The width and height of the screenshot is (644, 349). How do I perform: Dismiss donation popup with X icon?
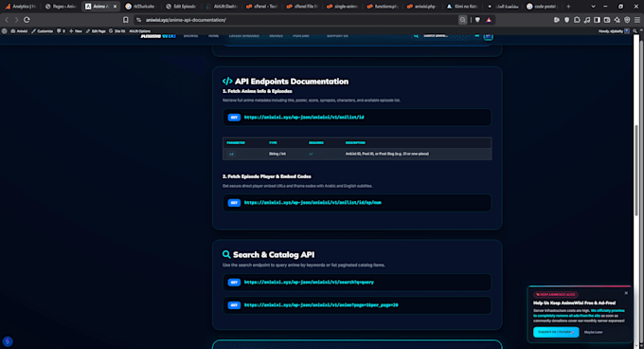point(626,293)
